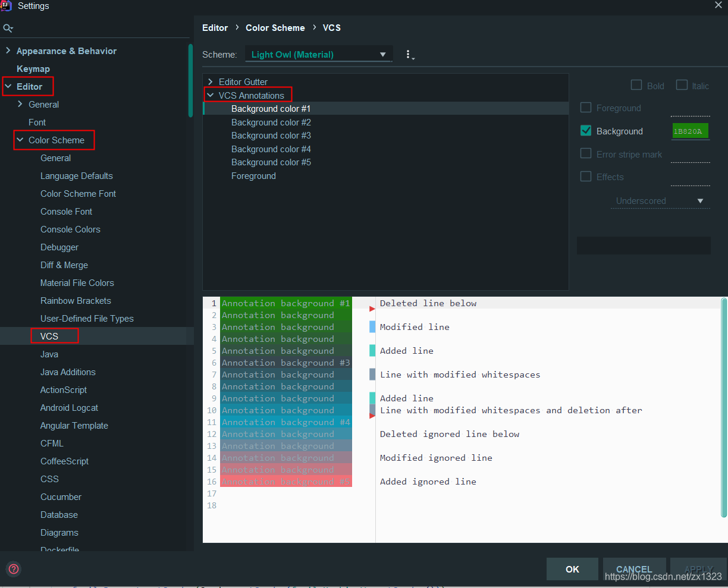
Task: Open ActionScript color settings
Action: [x=64, y=389]
